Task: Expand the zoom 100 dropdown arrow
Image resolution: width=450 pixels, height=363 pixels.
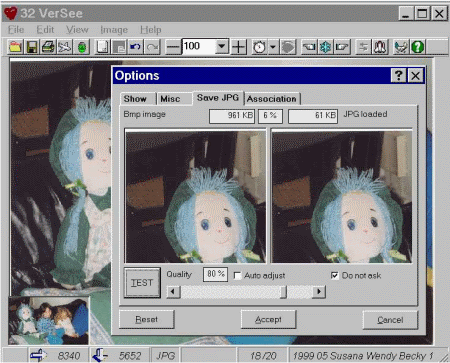Action: (222, 47)
